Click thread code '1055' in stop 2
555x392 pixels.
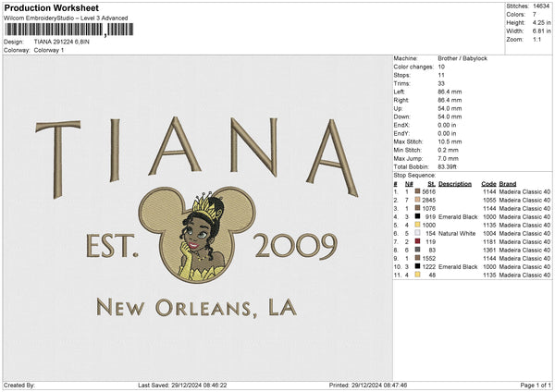[x=489, y=201]
